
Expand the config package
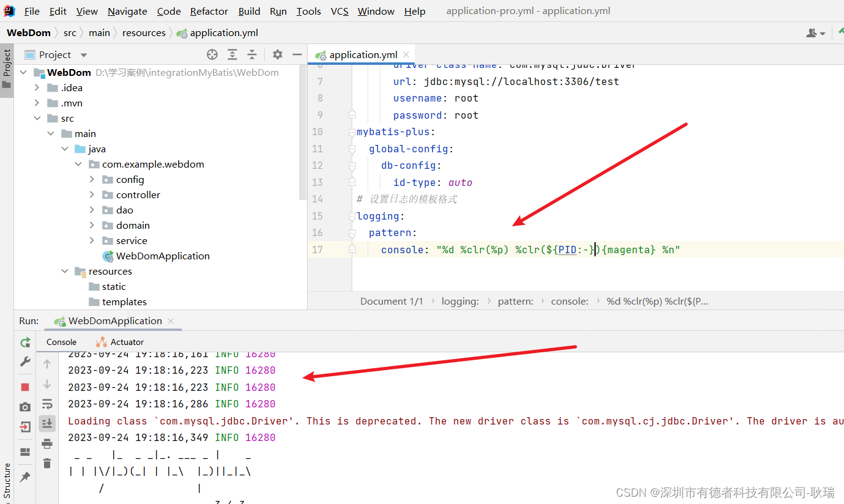(92, 179)
